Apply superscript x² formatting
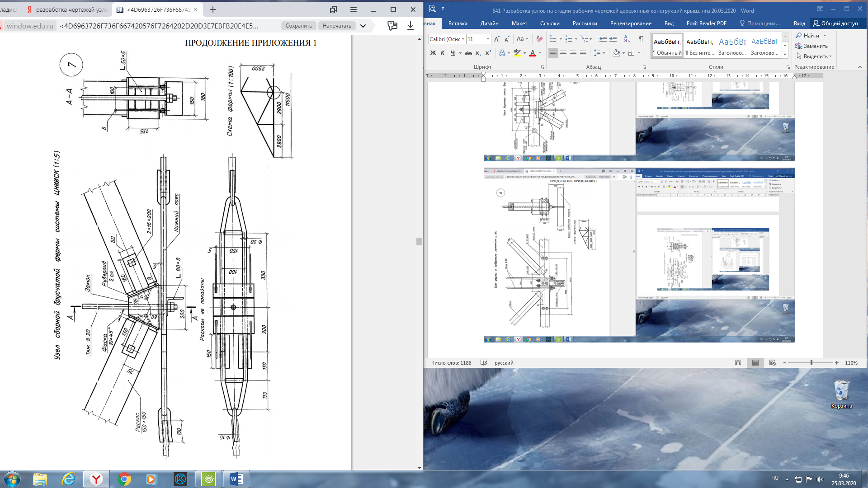The image size is (868, 488). (488, 53)
